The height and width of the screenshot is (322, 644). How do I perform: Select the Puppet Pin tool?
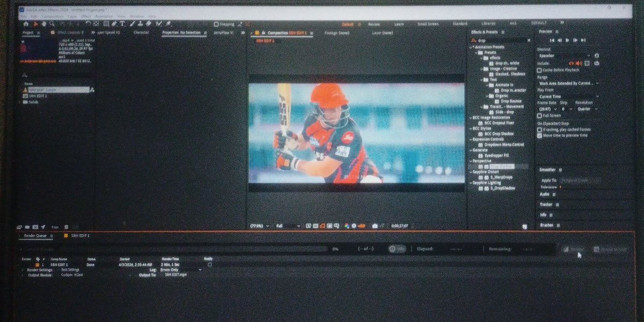(169, 24)
